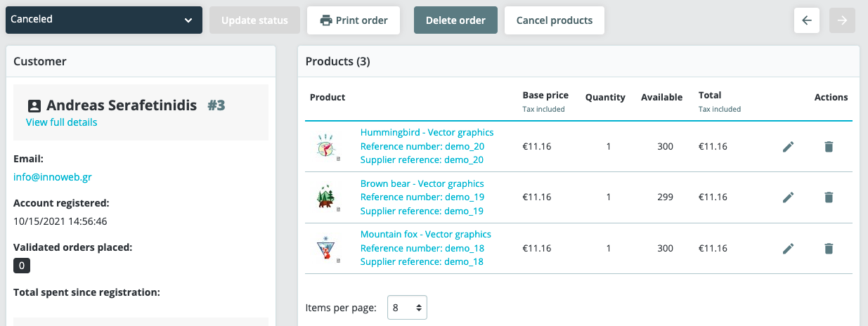Go to previous order with left arrow
Screen dimensions: 868x326
coord(807,20)
